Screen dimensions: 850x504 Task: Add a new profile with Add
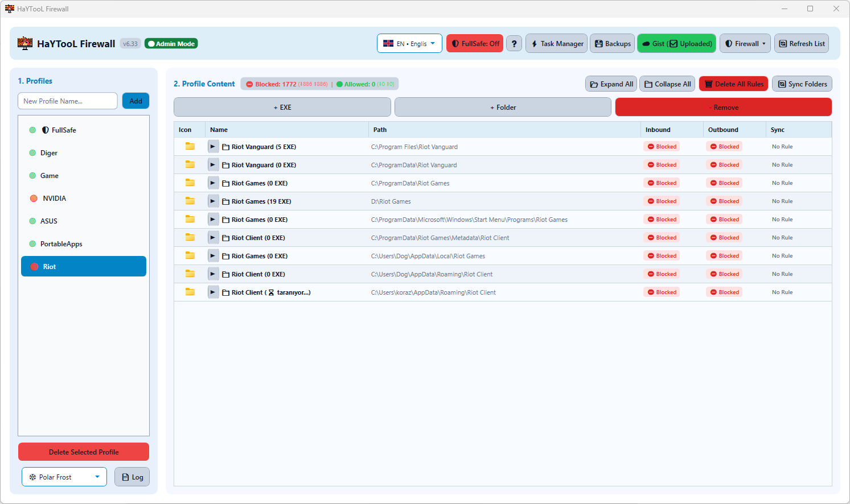[x=136, y=101]
